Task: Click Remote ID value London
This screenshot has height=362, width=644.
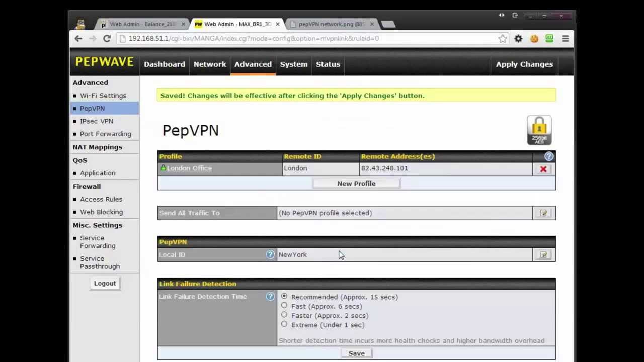Action: (295, 168)
